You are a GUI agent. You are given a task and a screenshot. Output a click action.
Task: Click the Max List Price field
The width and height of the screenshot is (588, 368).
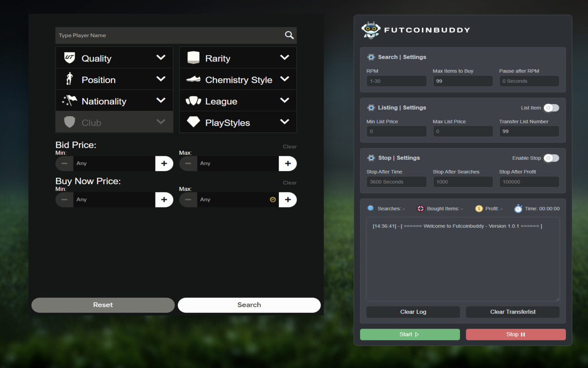(463, 131)
